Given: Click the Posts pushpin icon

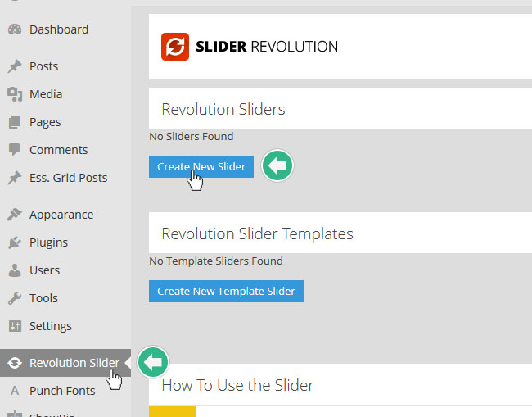Looking at the screenshot, I should [14, 66].
